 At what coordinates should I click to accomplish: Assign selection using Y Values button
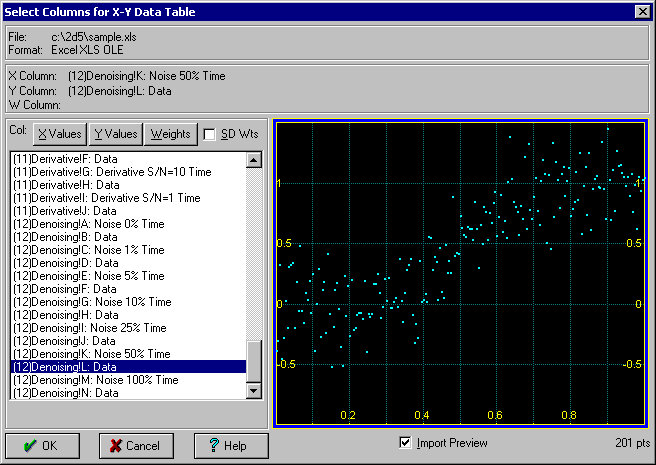click(115, 134)
